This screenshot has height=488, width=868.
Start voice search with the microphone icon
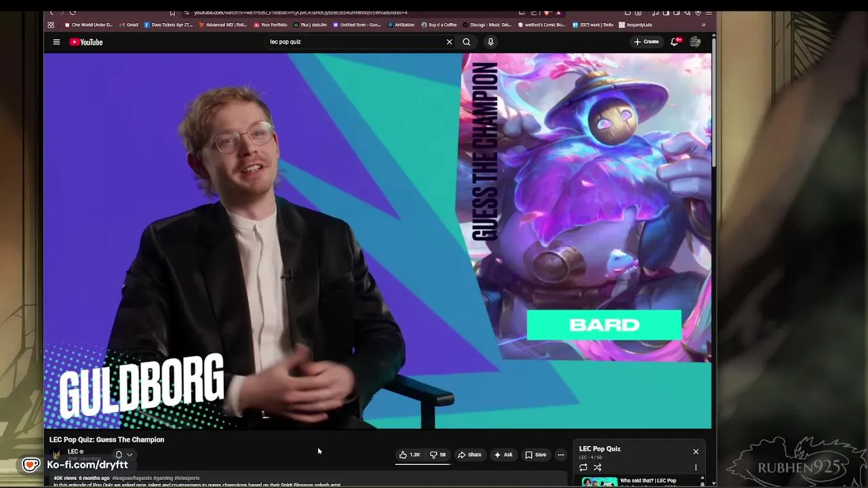(x=490, y=42)
